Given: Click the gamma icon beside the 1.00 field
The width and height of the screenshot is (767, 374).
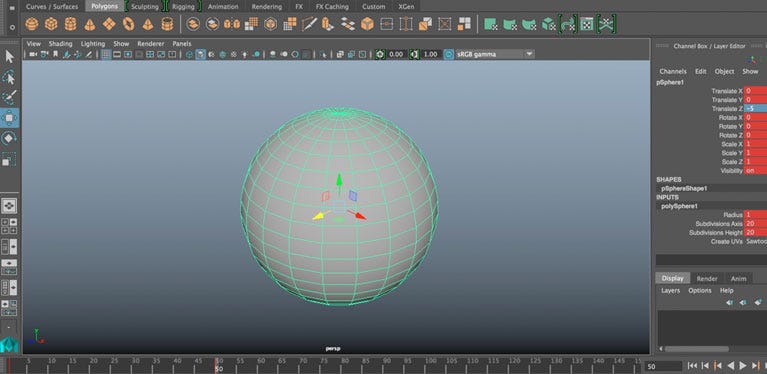Looking at the screenshot, I should click(414, 54).
